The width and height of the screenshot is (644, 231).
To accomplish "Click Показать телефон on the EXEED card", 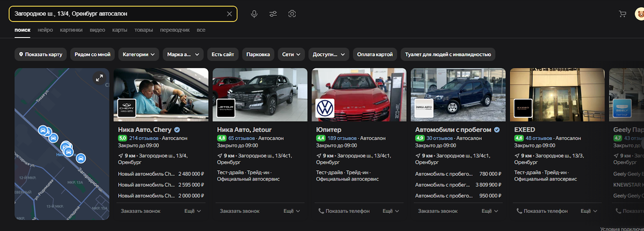I will (x=541, y=211).
